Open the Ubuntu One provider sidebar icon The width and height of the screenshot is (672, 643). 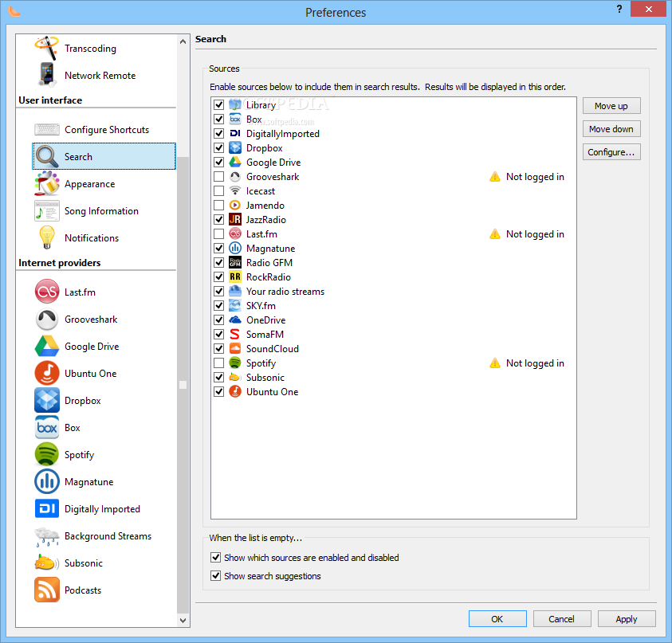click(x=47, y=373)
